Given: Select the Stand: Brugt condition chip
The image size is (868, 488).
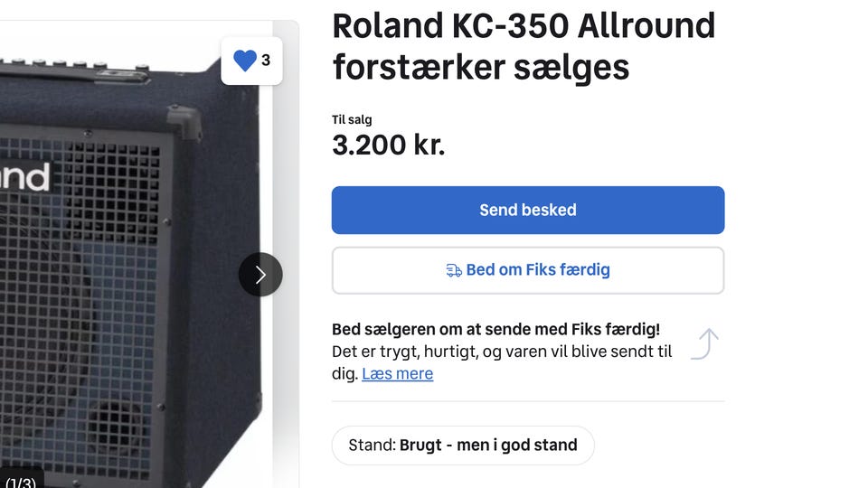Looking at the screenshot, I should (x=463, y=445).
